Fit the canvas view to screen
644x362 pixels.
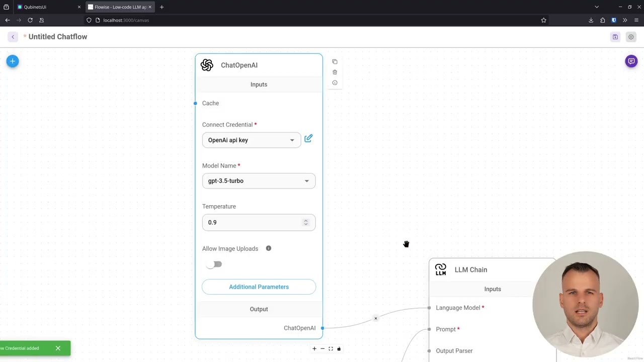click(331, 348)
